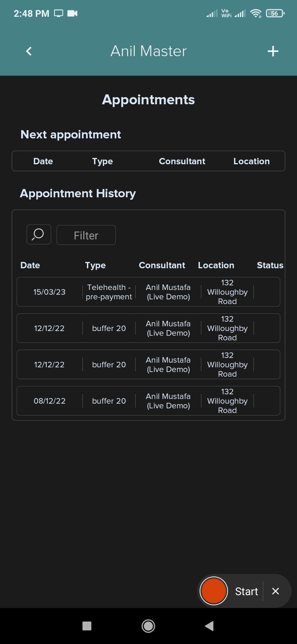The image size is (297, 644).
Task: Click the Filter input field
Action: (x=86, y=235)
